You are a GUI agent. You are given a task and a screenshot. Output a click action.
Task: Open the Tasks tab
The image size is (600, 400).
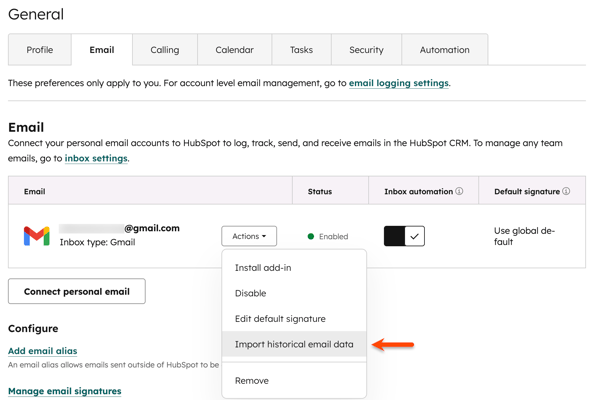pos(302,50)
